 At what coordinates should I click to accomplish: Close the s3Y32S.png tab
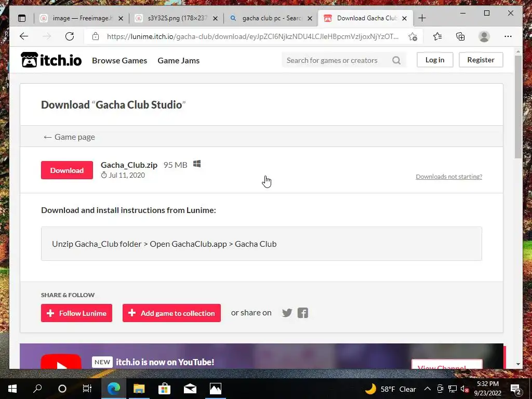tap(215, 19)
